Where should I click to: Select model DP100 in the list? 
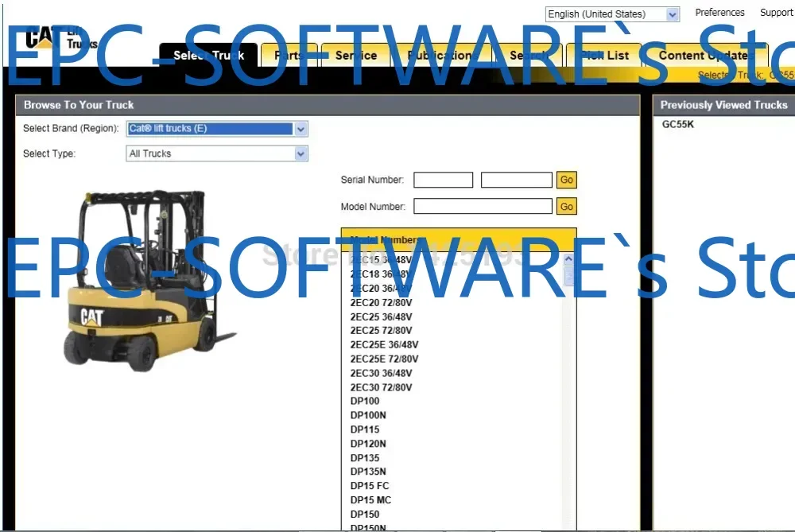click(x=365, y=401)
